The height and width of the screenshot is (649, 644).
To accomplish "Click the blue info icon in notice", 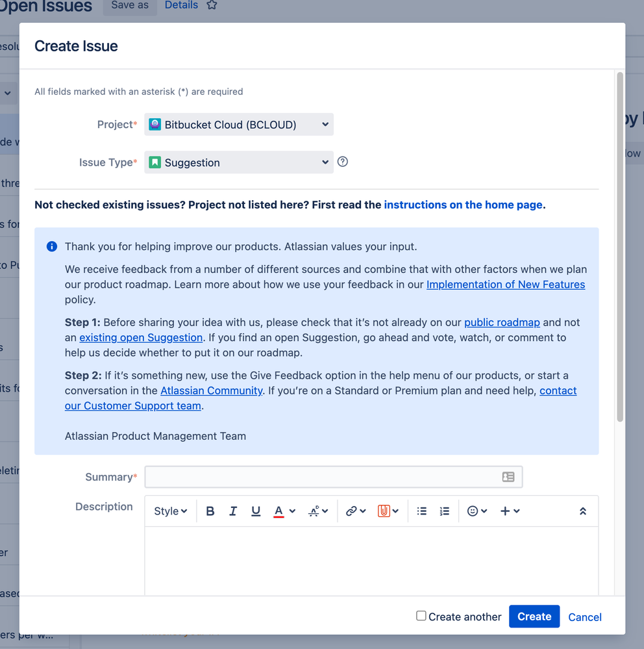I will click(52, 247).
